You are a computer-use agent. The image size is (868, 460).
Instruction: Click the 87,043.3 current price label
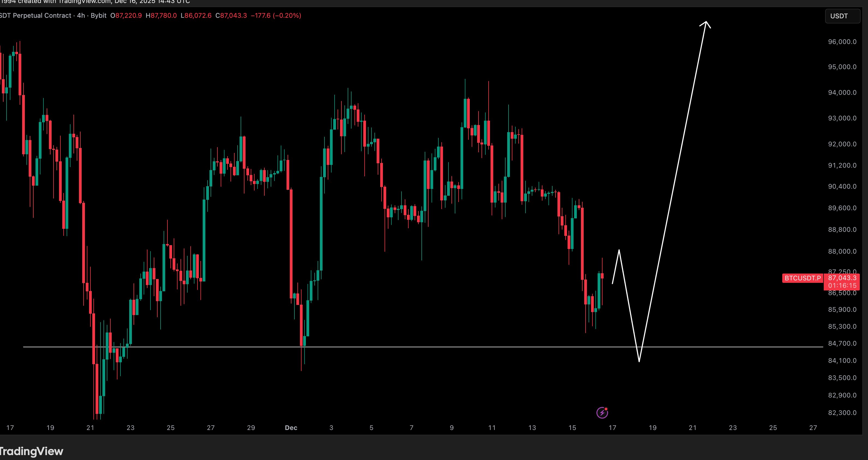click(x=842, y=278)
